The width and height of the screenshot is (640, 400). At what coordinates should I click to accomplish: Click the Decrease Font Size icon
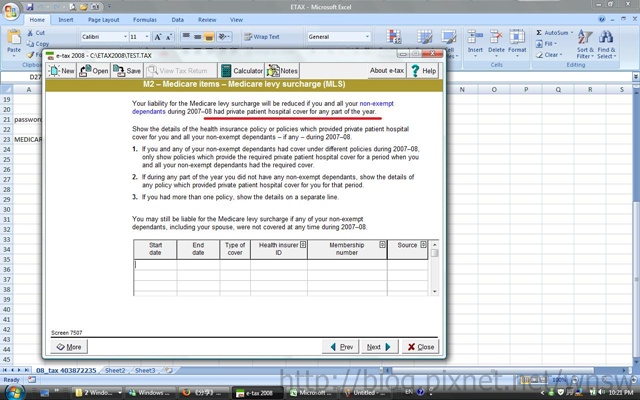tap(170, 37)
